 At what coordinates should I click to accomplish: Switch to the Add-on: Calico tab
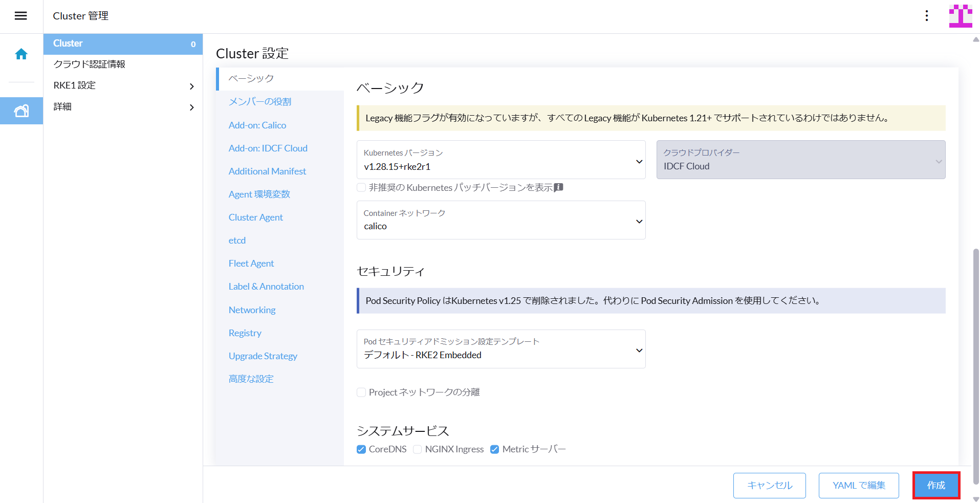(x=257, y=125)
